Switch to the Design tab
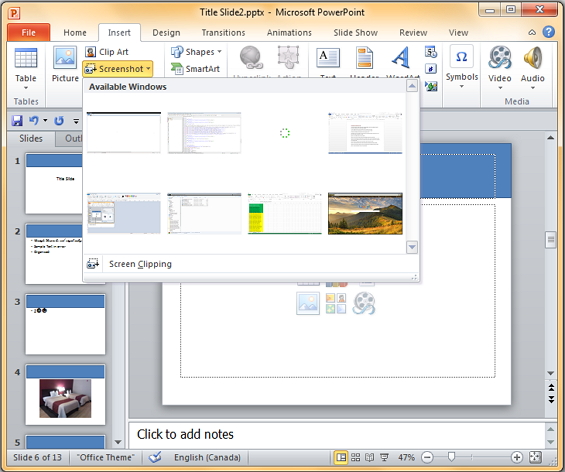Screen dimensions: 565x472 click(x=166, y=32)
